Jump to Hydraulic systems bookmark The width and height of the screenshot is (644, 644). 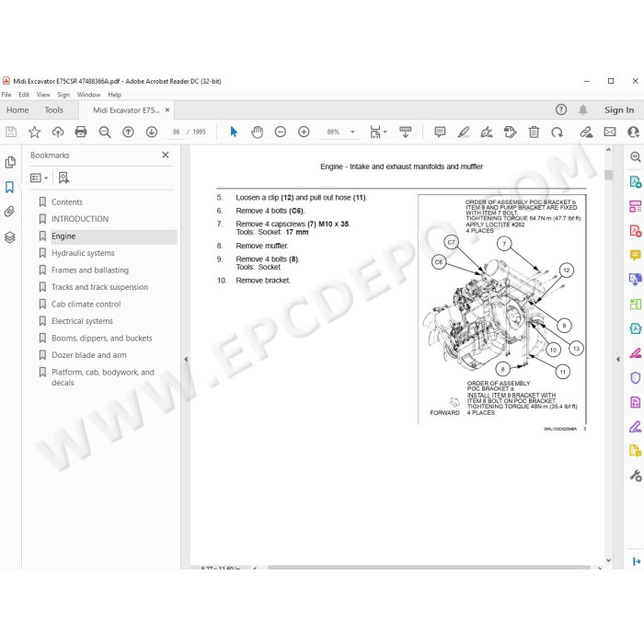coord(83,253)
